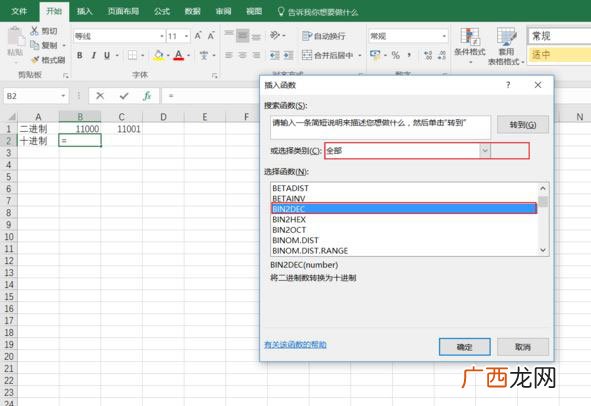Open the font color arrow
The image size is (591, 406).
coord(188,55)
